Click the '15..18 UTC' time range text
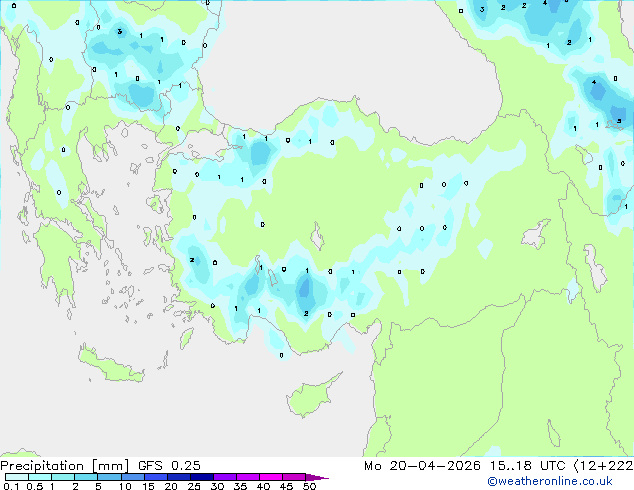 click(x=527, y=466)
